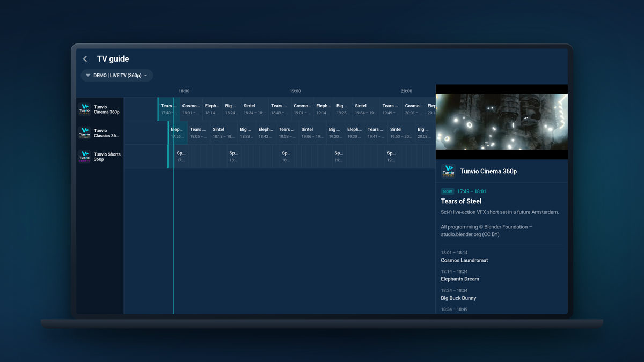Viewport: 644px width, 362px height.
Task: Select the Big program starting 18:33
Action: (x=246, y=132)
